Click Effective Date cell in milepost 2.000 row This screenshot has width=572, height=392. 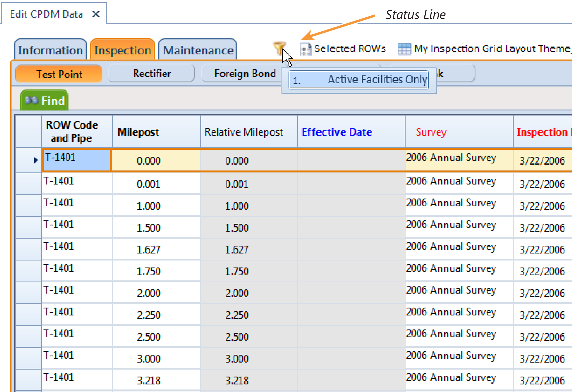tap(351, 293)
